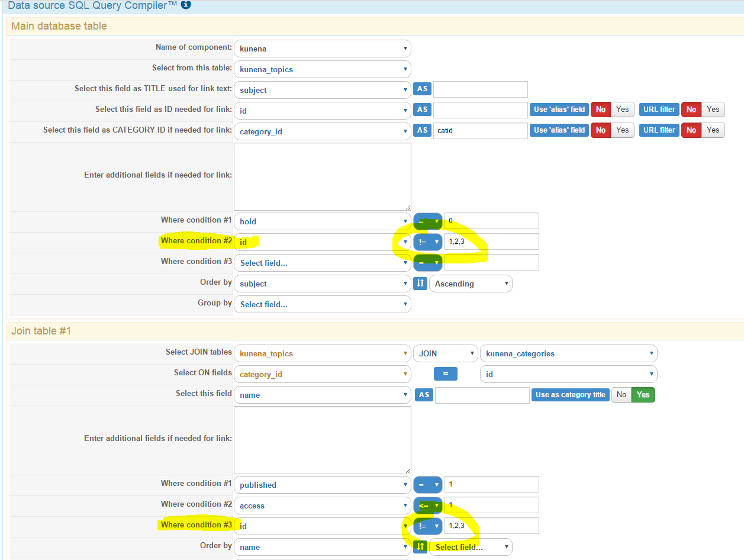
Task: Open the != operator dropdown for Where condition #2
Action: 428,242
